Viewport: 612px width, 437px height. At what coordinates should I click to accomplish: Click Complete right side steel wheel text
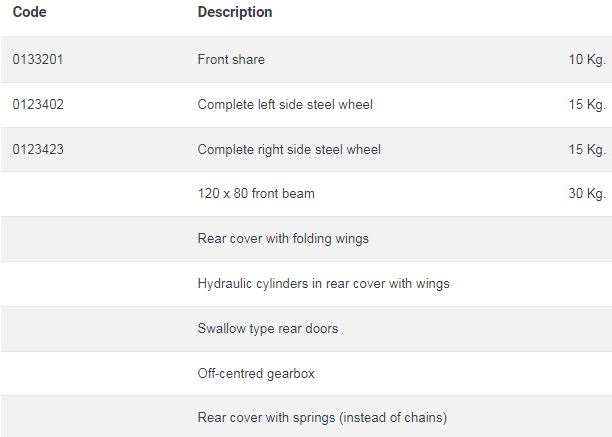click(289, 150)
